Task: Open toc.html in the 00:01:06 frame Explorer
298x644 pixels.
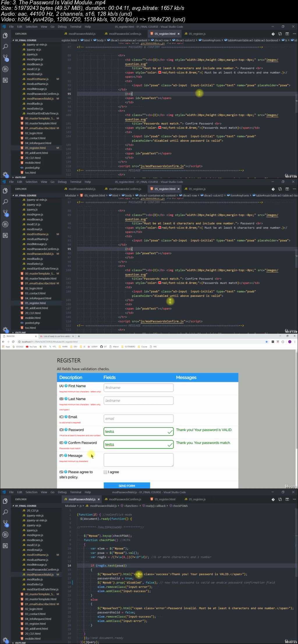Action: point(30,173)
